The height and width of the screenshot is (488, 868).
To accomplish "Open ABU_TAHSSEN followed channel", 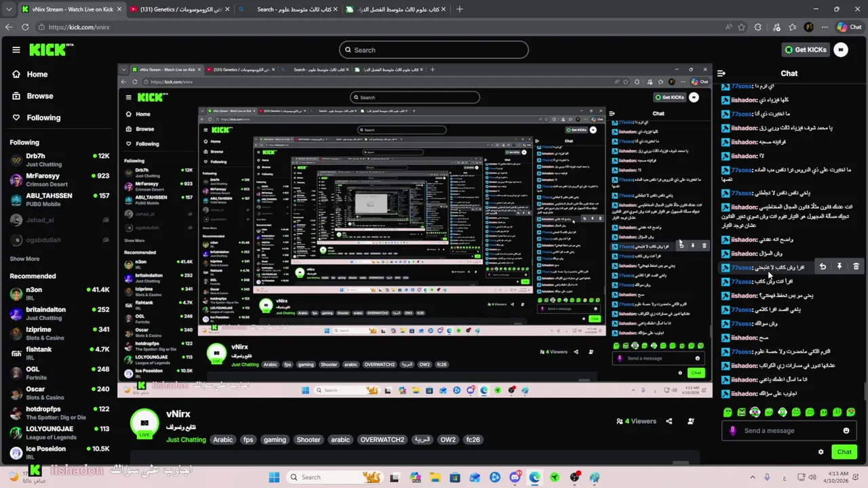I will pos(60,199).
